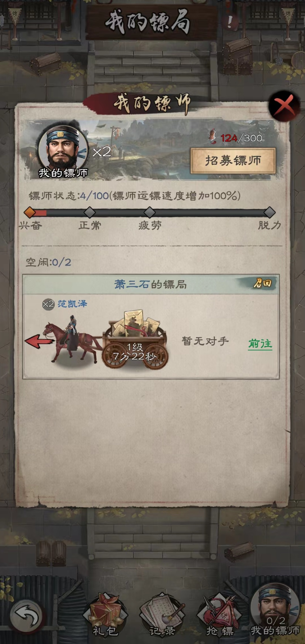Click the 脱力 diamond marker
305x644 pixels.
click(x=270, y=212)
